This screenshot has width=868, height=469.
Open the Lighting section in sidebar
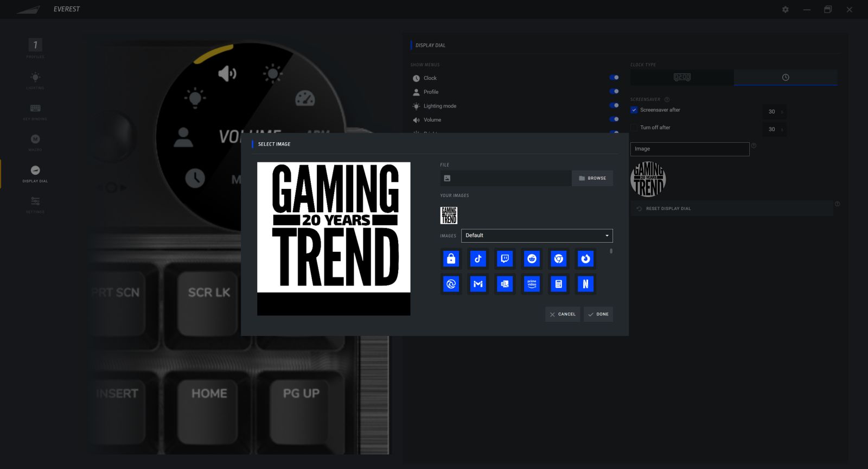click(x=35, y=80)
